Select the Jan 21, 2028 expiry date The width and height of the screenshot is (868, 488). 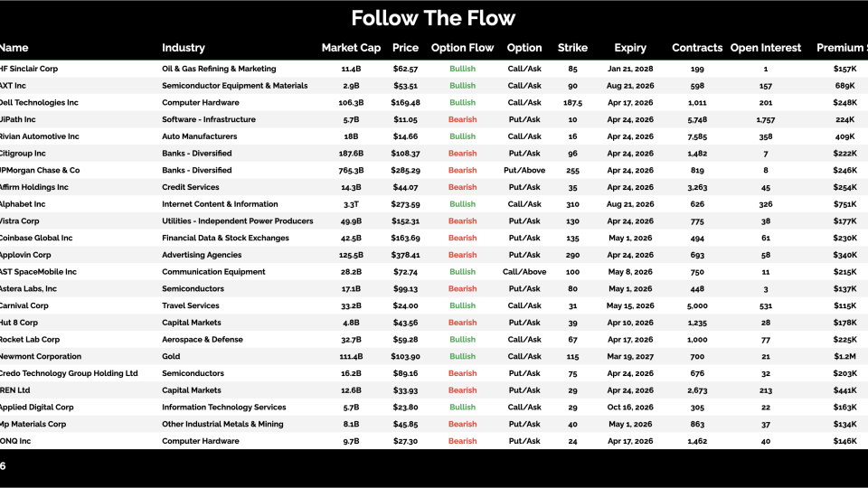tap(630, 69)
